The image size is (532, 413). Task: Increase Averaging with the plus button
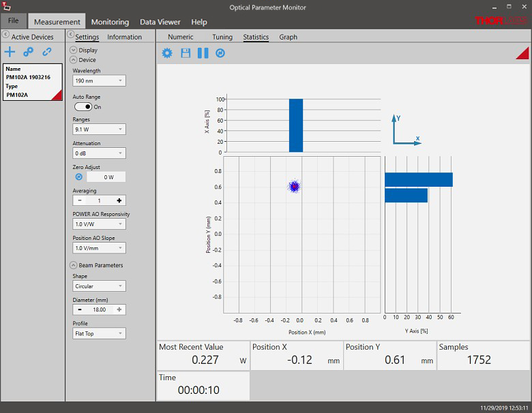click(119, 200)
